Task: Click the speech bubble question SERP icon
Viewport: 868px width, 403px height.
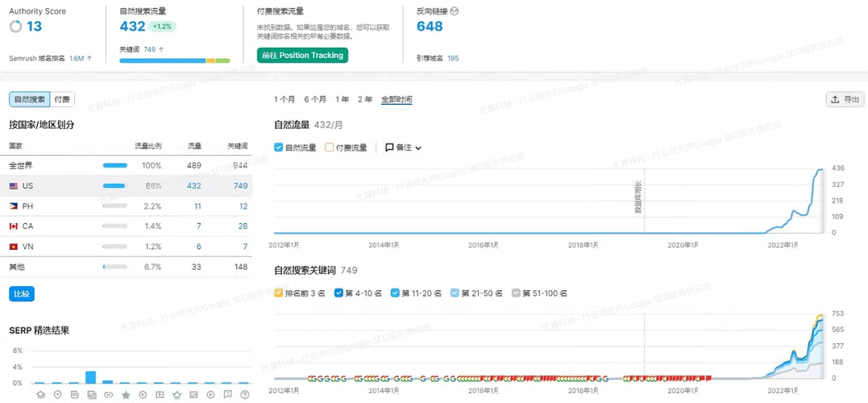Action: click(x=228, y=395)
